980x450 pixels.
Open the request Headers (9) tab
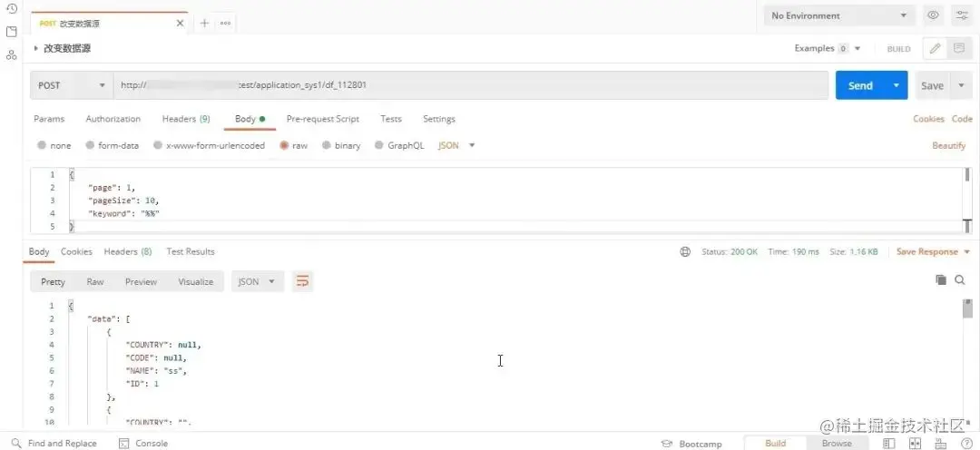pyautogui.click(x=186, y=119)
